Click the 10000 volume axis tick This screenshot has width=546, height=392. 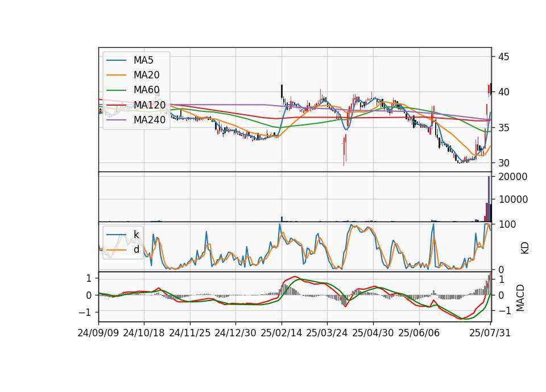(513, 199)
